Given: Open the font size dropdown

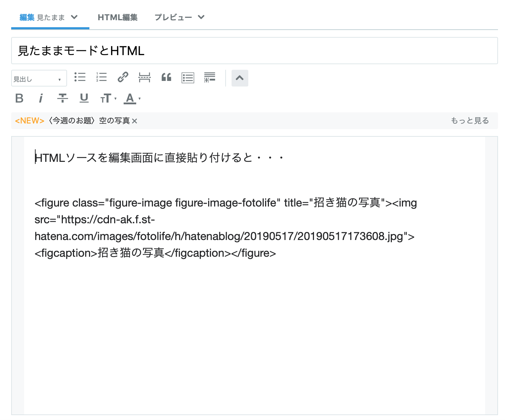Looking at the screenshot, I should click(x=109, y=99).
